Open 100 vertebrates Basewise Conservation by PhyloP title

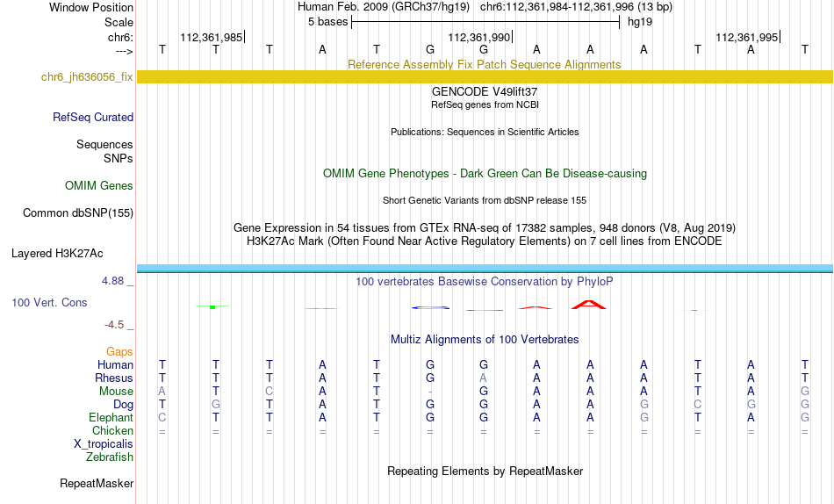[485, 282]
